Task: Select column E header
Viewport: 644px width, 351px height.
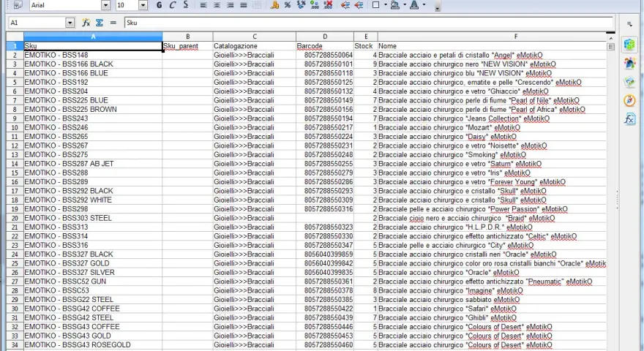Action: 366,37
